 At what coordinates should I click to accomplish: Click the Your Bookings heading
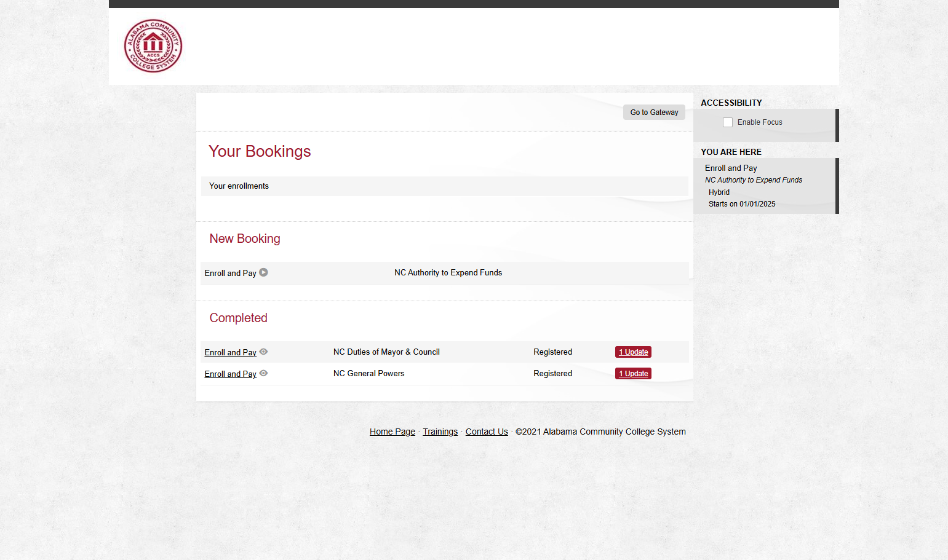[260, 151]
